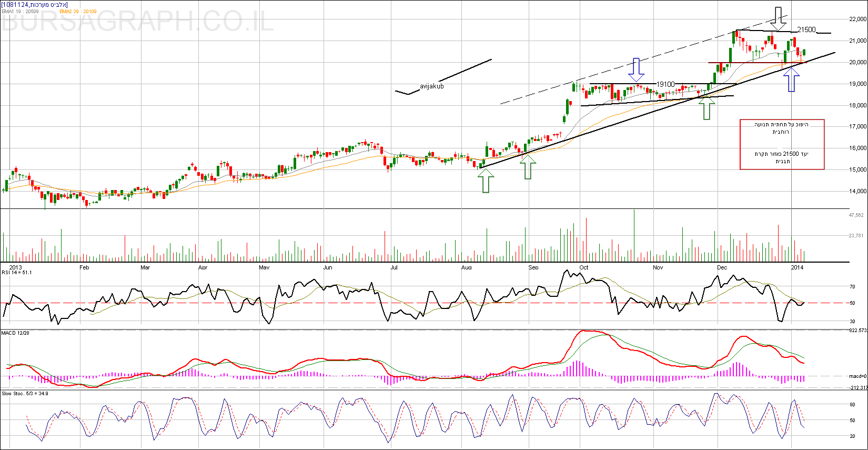868x450 pixels.
Task: Select the Slow Stoc. 5/3 = 34.9 title
Action: (25, 394)
